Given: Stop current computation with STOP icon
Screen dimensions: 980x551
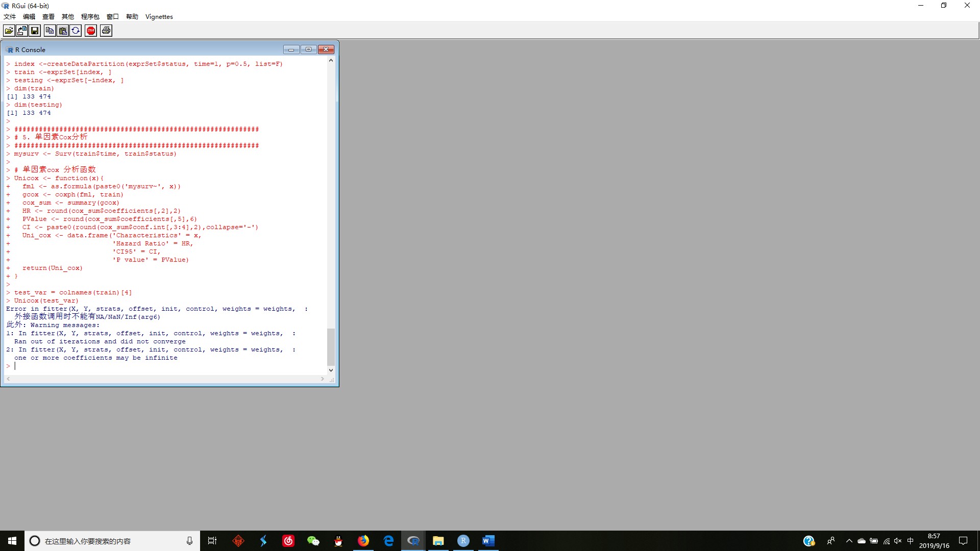Looking at the screenshot, I should (91, 31).
